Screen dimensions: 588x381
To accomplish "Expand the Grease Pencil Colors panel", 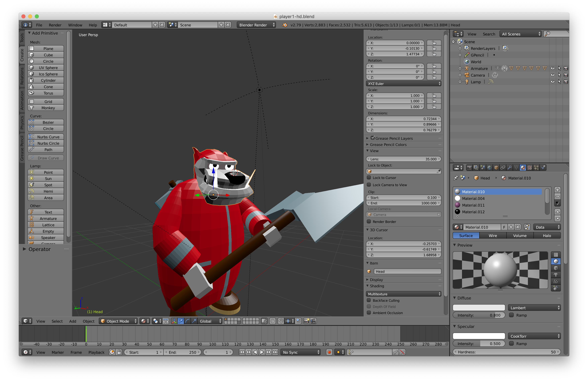I will coord(388,145).
